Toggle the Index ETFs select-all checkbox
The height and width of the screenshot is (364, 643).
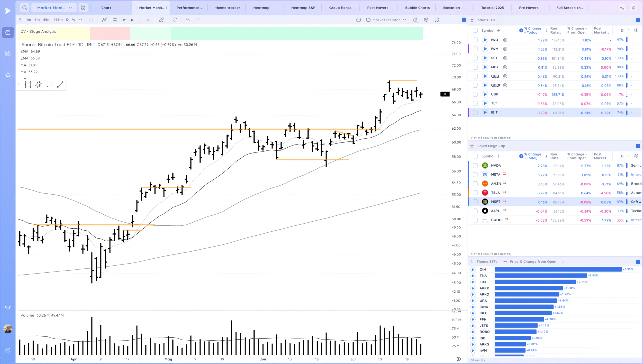coord(475,30)
